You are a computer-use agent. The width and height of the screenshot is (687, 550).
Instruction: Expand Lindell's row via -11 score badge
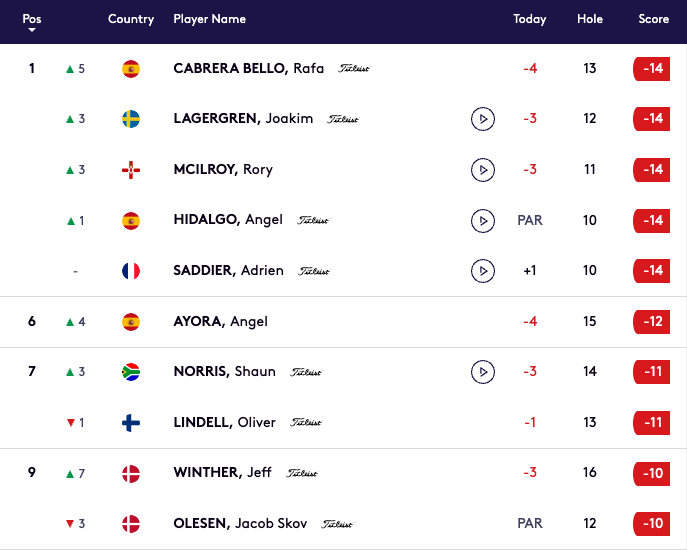point(652,423)
